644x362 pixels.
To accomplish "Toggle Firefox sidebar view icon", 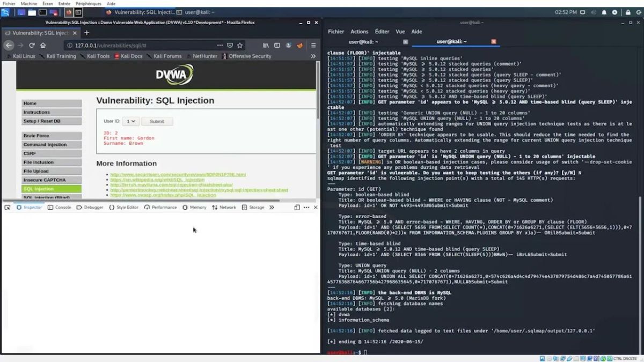I will pos(277,46).
